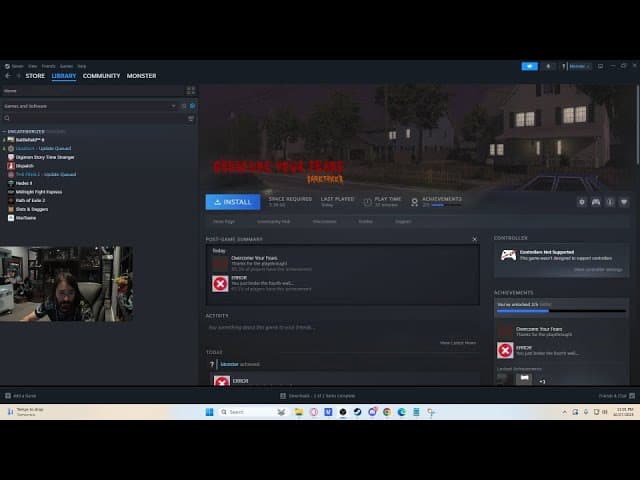Click Overcome Your Fears icon in summary
The image size is (640, 480).
pos(220,264)
